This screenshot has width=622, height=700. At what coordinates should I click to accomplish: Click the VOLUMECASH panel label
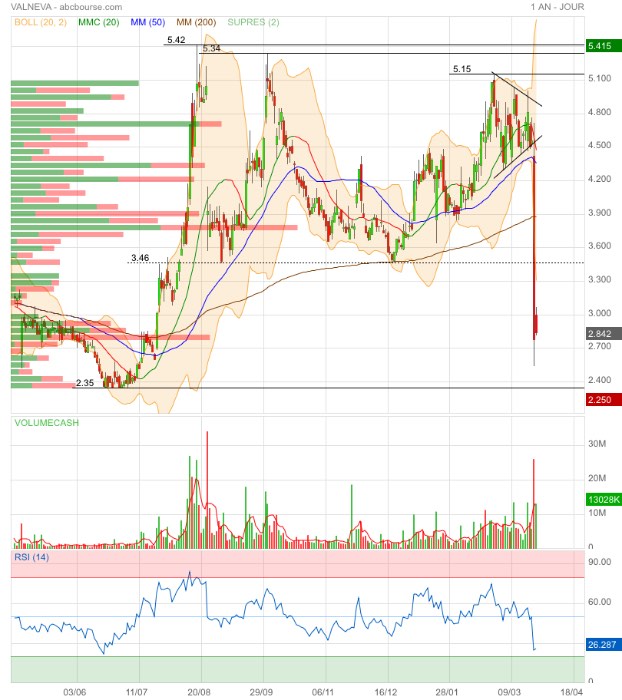(x=46, y=422)
